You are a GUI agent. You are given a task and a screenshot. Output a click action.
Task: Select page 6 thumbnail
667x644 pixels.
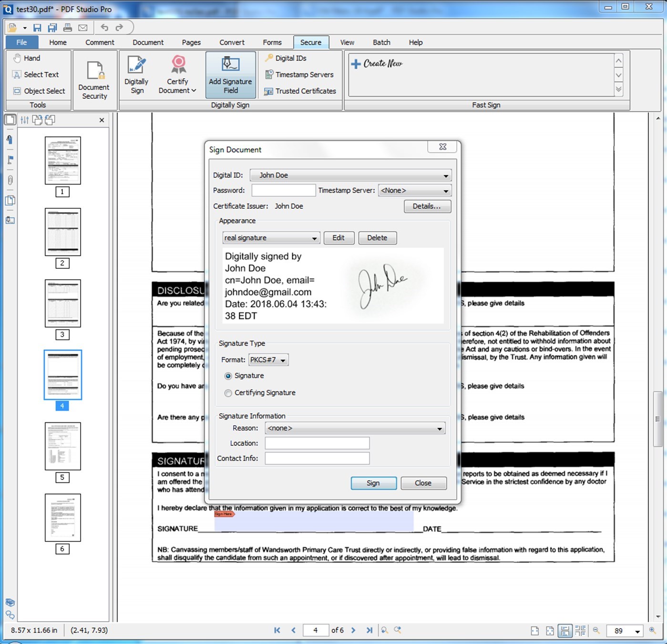(x=63, y=518)
